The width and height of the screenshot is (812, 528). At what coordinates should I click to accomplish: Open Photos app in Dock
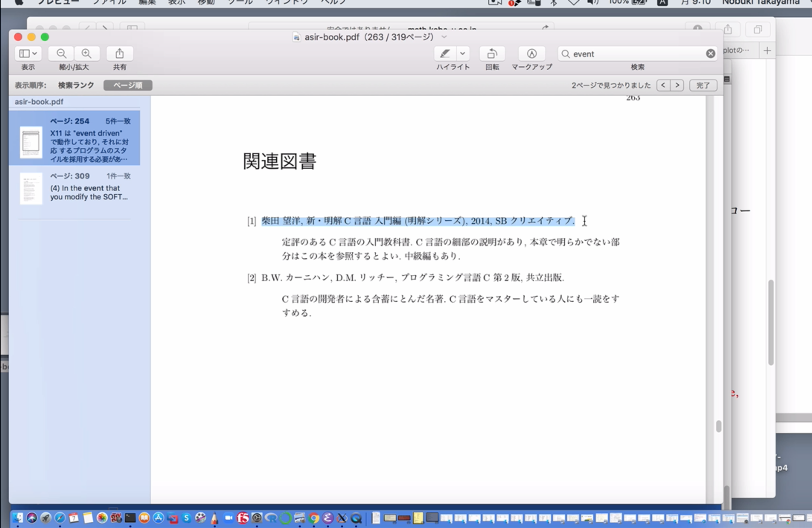102,518
